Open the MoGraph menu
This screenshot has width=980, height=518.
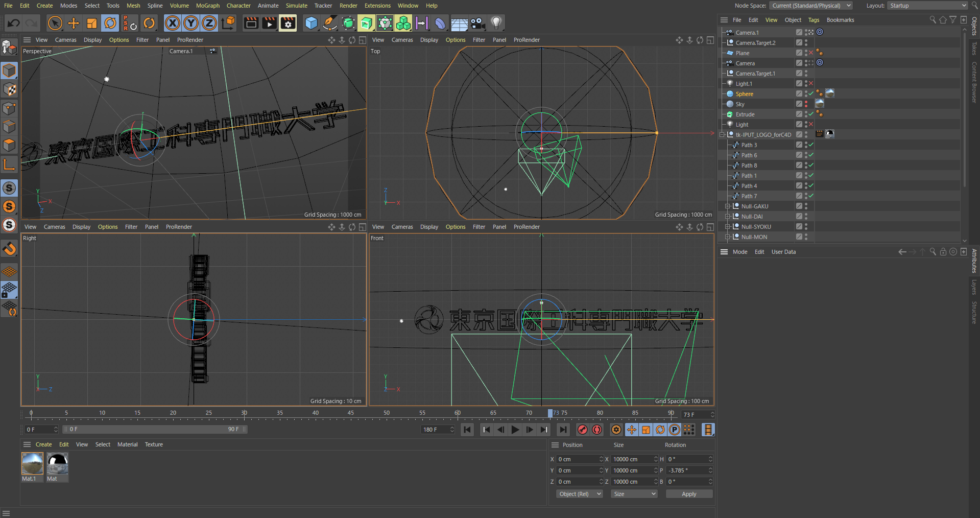point(207,6)
